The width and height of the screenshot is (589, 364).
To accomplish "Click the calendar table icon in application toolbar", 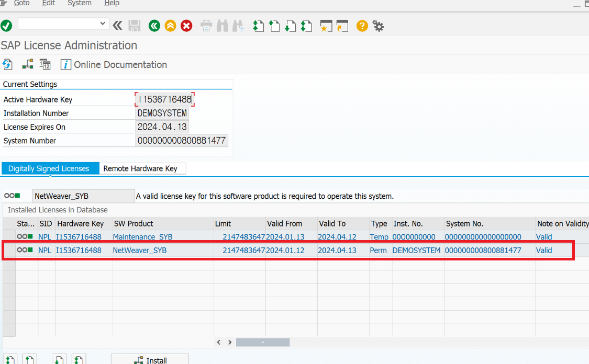I will click(x=45, y=64).
